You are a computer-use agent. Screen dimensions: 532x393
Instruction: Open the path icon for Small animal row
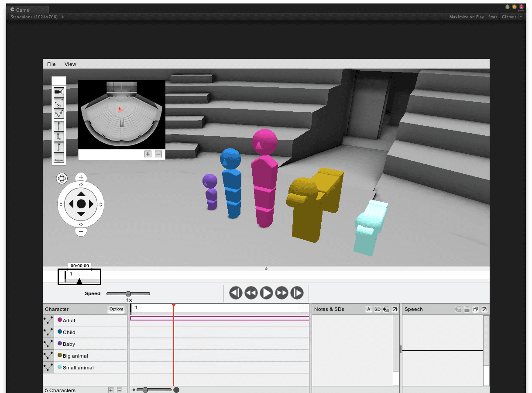48,367
